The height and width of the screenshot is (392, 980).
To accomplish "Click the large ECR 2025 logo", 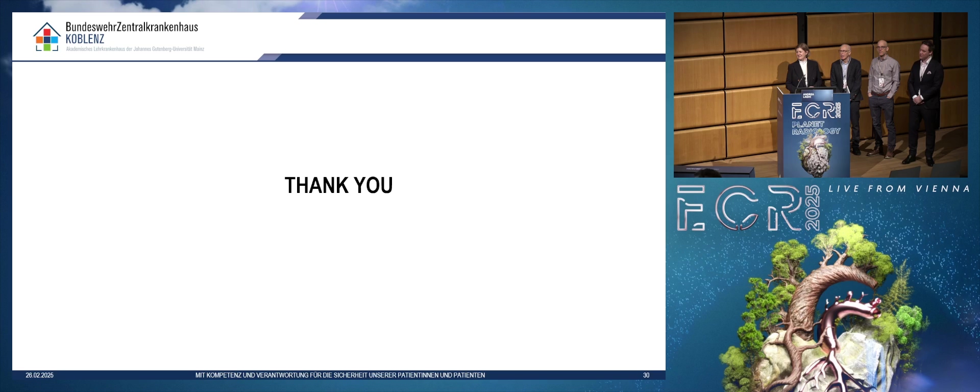I will pos(748,208).
